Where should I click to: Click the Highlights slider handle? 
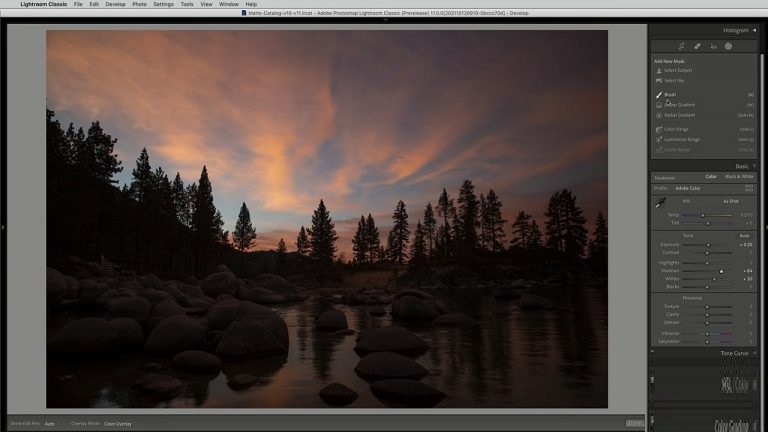tap(707, 264)
